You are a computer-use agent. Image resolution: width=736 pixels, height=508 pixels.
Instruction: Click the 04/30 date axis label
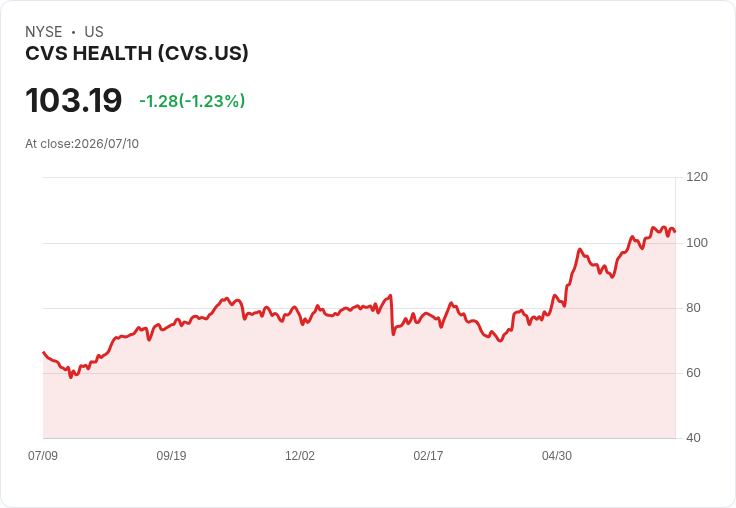(x=557, y=455)
